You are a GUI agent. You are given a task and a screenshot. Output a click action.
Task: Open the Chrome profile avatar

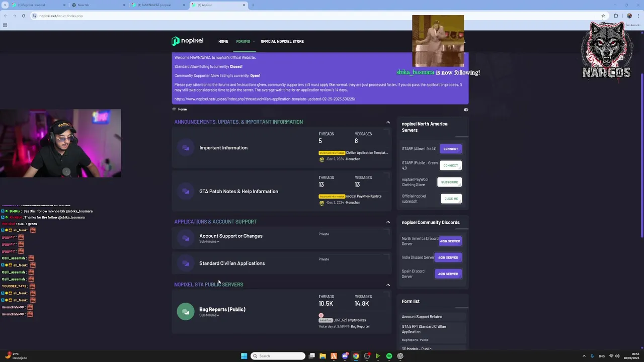[629, 16]
